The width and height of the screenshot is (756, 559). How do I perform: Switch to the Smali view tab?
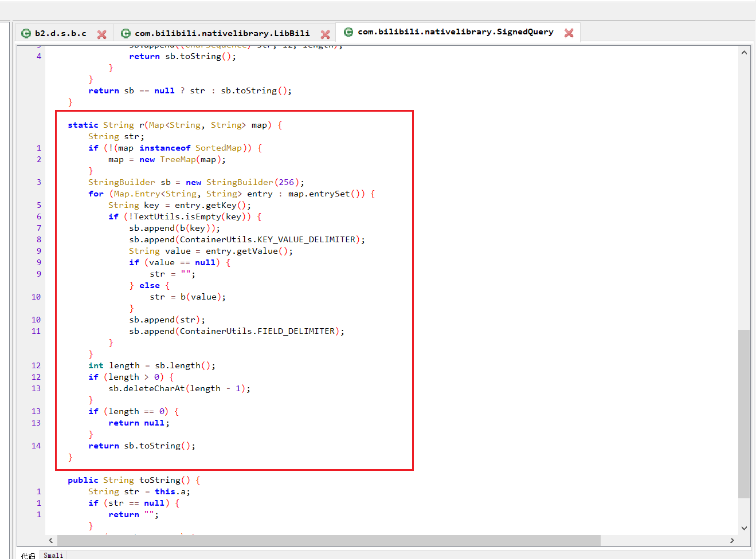coord(53,555)
